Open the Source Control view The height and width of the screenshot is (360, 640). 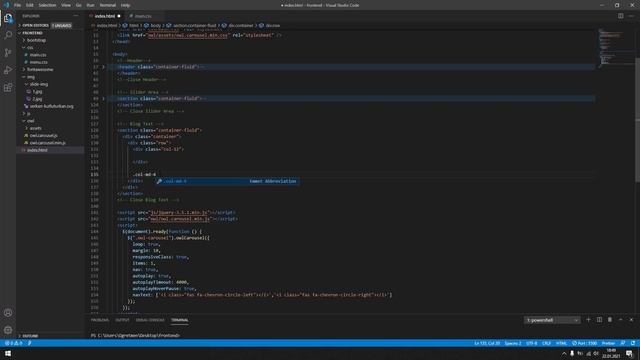pyautogui.click(x=8, y=53)
